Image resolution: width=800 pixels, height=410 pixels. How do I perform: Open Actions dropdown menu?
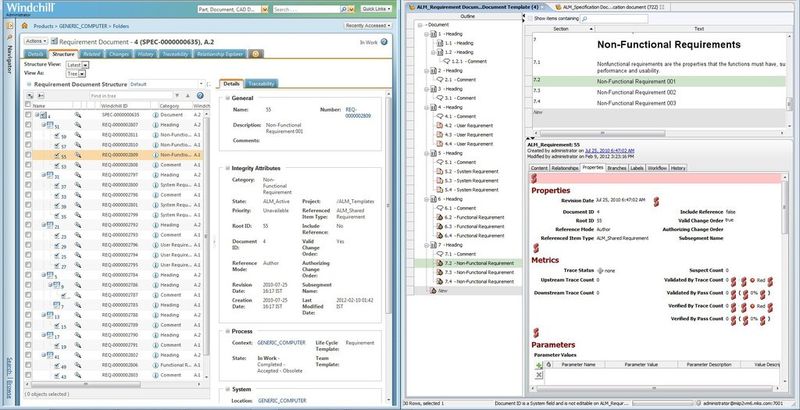coord(35,41)
